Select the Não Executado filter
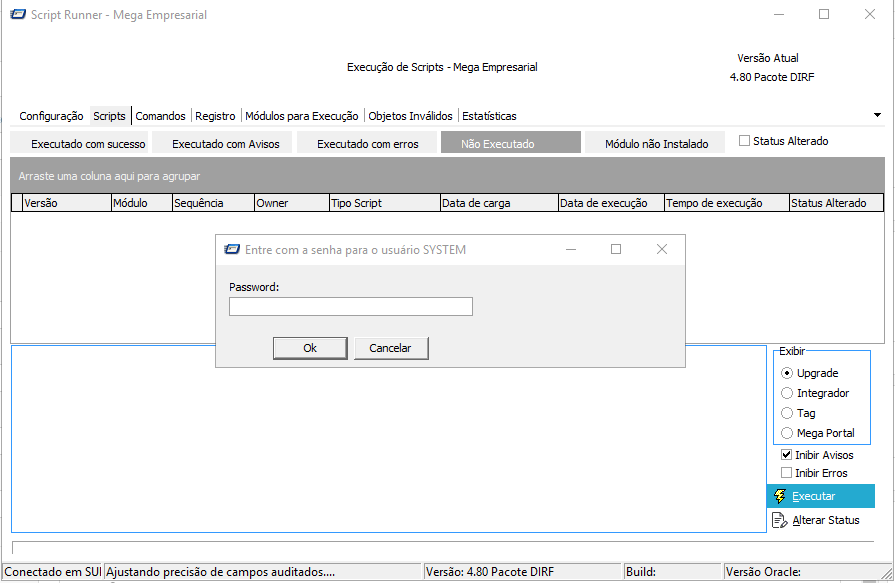The height and width of the screenshot is (583, 895). point(511,143)
